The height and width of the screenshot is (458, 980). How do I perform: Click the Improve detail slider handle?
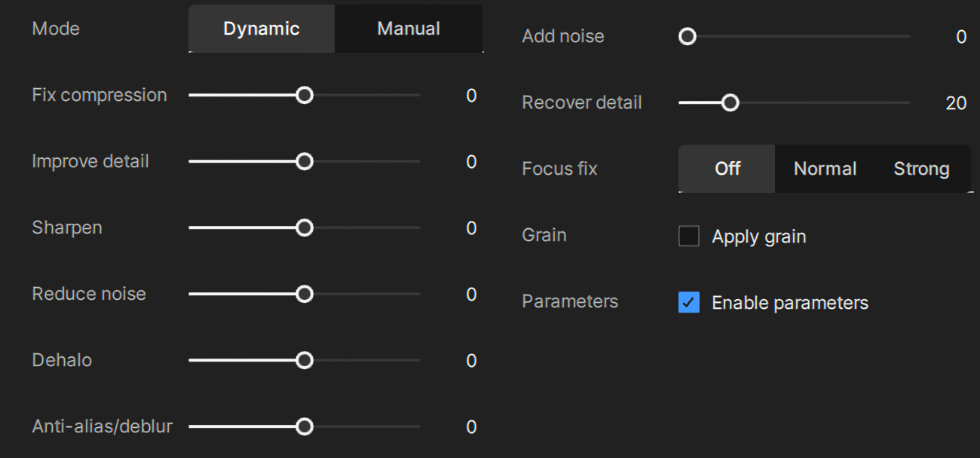[x=305, y=162]
